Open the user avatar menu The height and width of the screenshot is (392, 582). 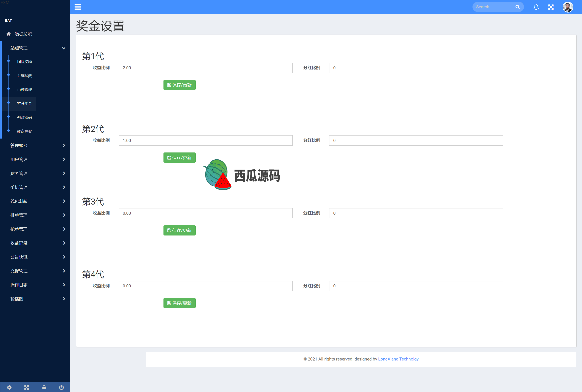(568, 7)
